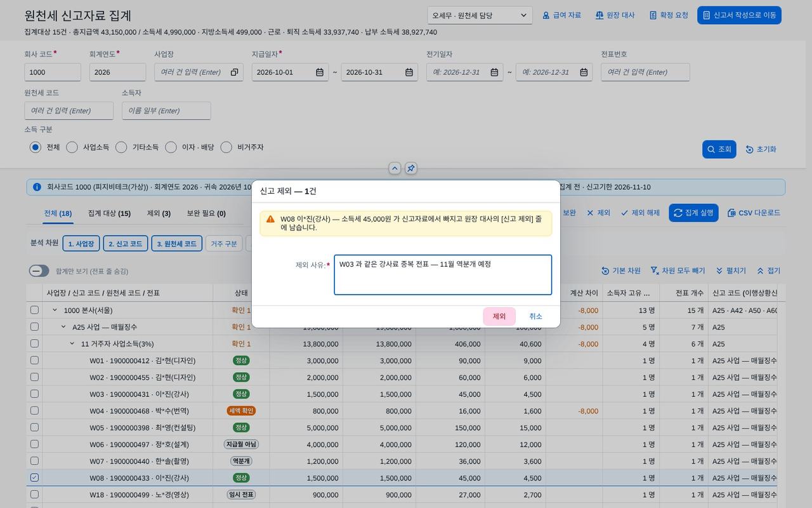812x508 pixels.
Task: Uncheck the W08 이*진(강사) row checkbox
Action: [35, 478]
